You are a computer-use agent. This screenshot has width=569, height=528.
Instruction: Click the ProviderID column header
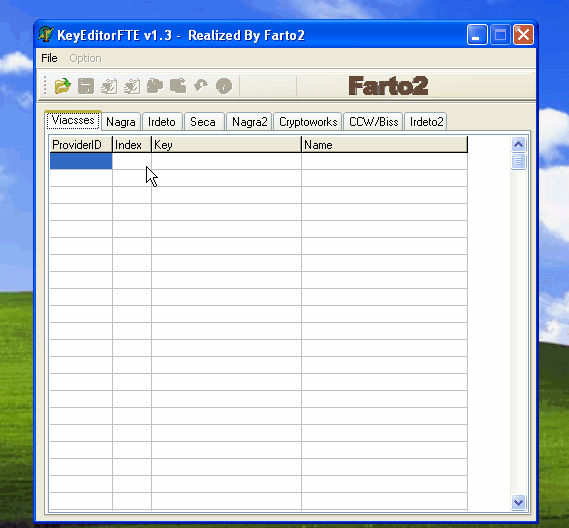point(81,145)
